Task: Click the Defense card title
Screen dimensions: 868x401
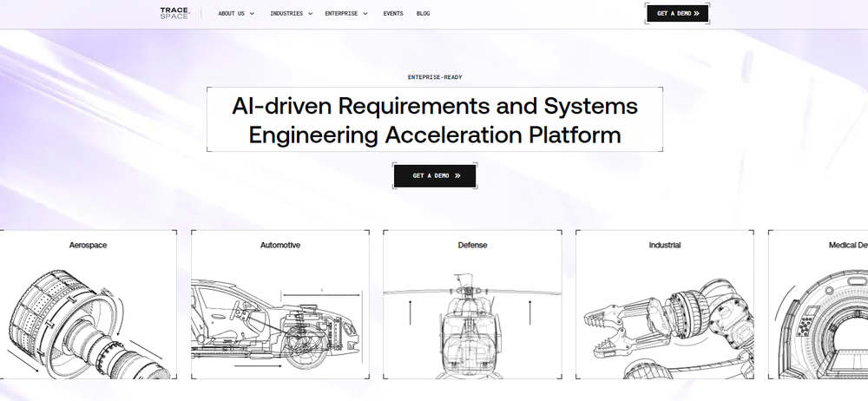Action: point(472,246)
